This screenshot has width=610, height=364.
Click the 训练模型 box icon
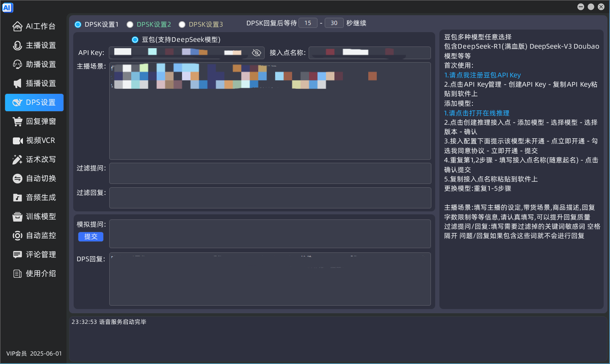[17, 216]
